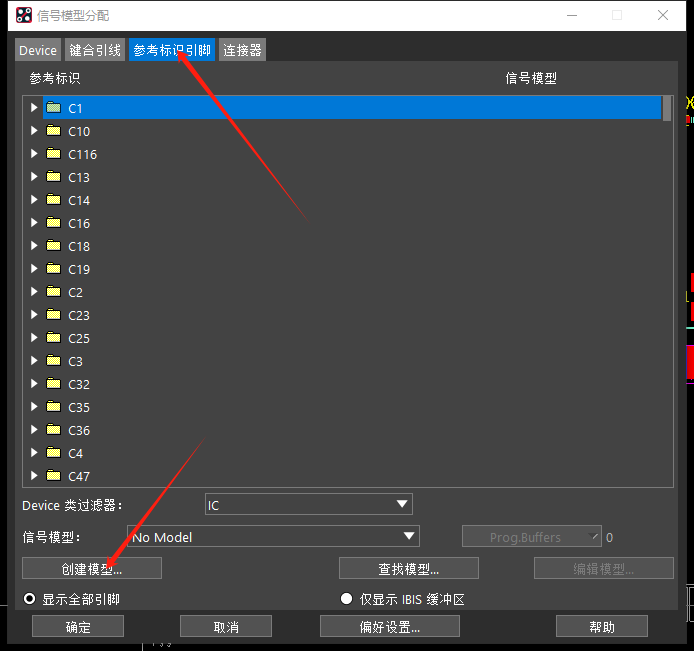
Task: Open the 信号模型 No Model dropdown
Action: [273, 536]
